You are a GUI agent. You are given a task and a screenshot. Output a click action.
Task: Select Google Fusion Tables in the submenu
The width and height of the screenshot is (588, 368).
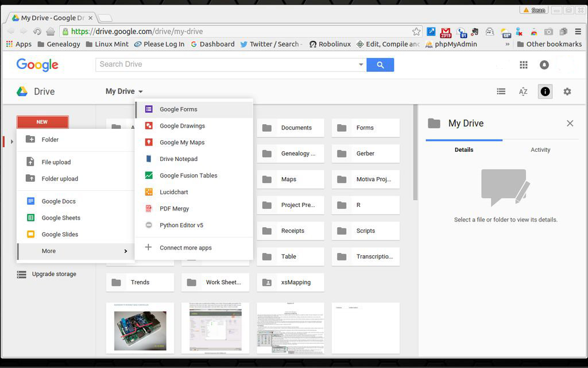point(194,175)
